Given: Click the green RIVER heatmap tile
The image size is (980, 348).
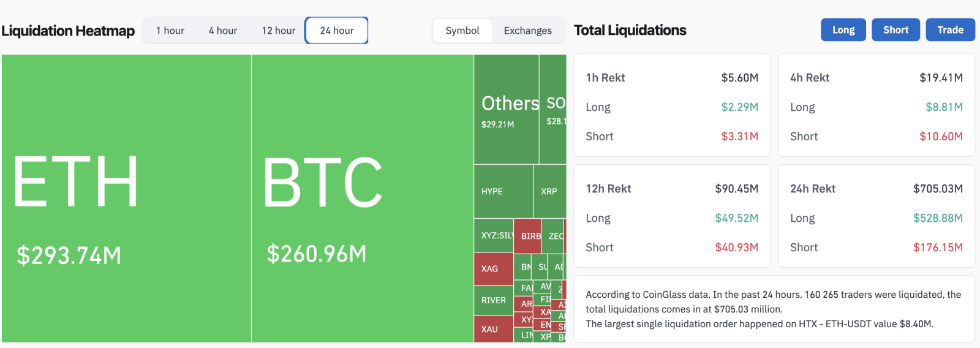Looking at the screenshot, I should tap(493, 300).
